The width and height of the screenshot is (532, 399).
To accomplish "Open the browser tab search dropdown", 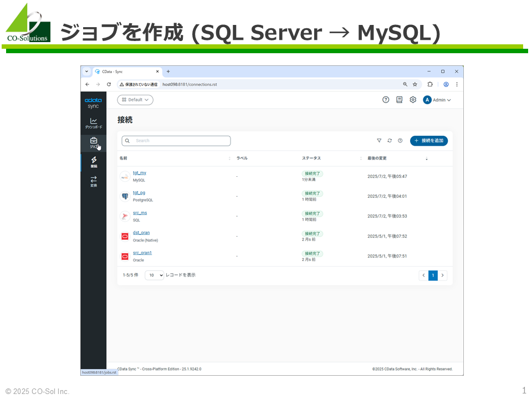I will [86, 71].
